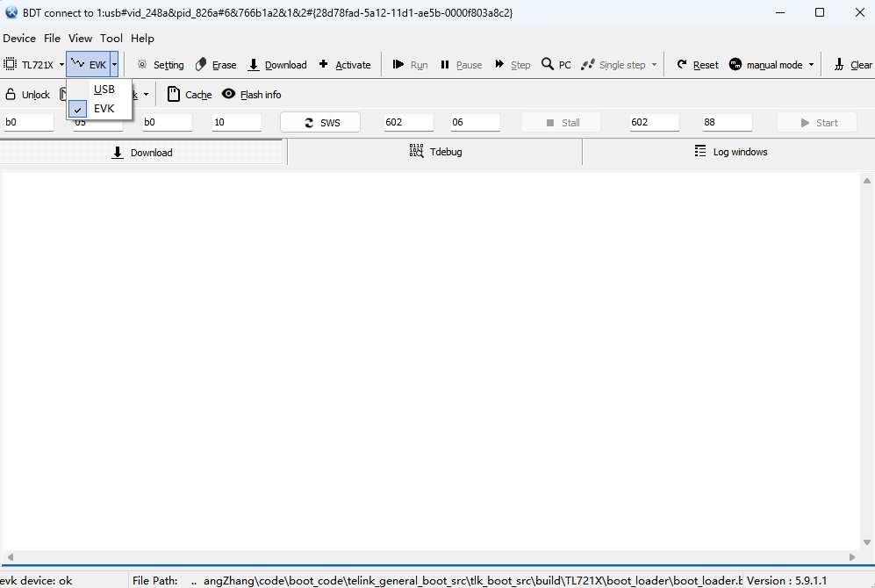Click the Activate plus icon
Viewport: 875px width, 588px height.
tap(323, 64)
